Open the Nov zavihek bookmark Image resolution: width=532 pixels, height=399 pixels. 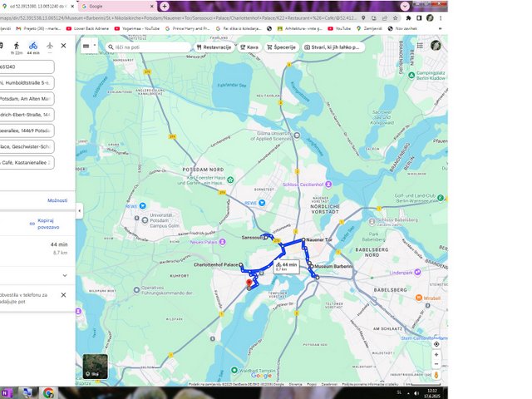[402, 28]
